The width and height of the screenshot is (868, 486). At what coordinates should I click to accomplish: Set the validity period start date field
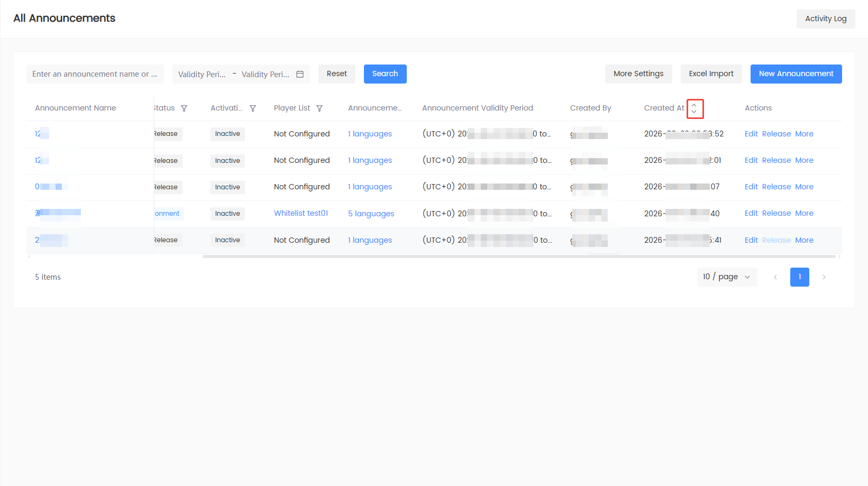tap(202, 75)
